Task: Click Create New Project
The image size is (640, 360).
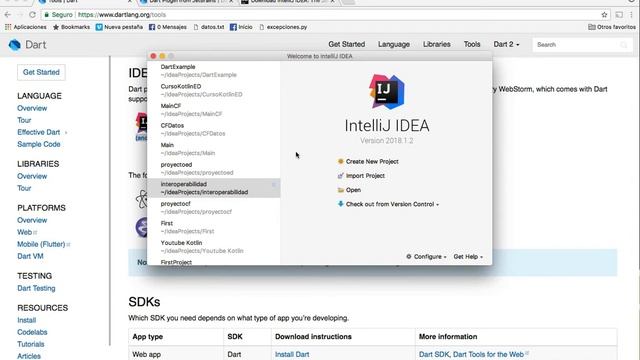Action: [x=372, y=161]
